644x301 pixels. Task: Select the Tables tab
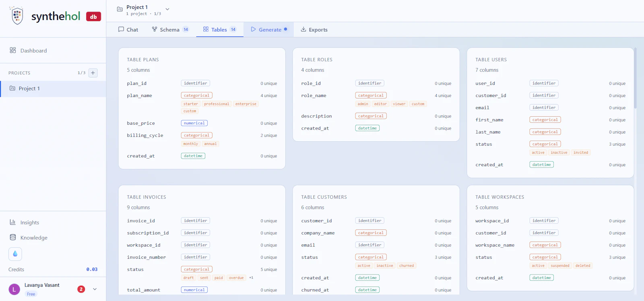(x=220, y=29)
